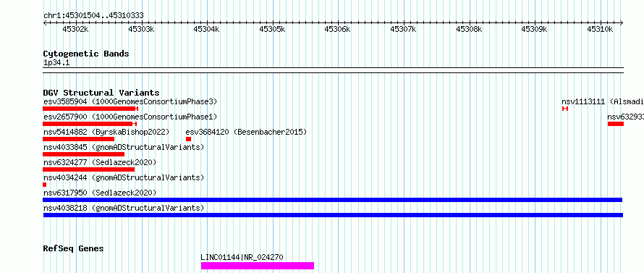
Task: Click the RefSeq Genes track title
Action: pyautogui.click(x=74, y=249)
